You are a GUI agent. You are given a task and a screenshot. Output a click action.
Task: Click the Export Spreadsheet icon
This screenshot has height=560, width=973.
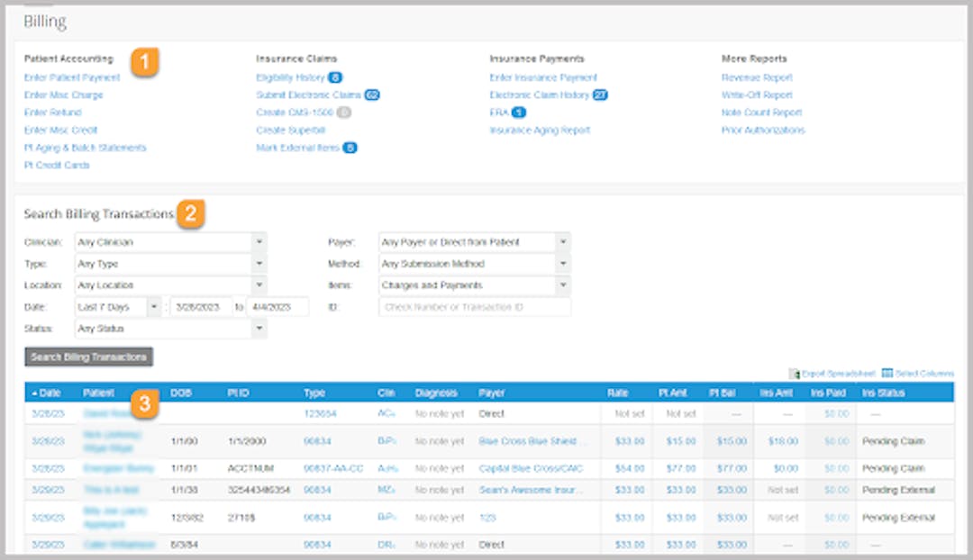[x=795, y=374]
